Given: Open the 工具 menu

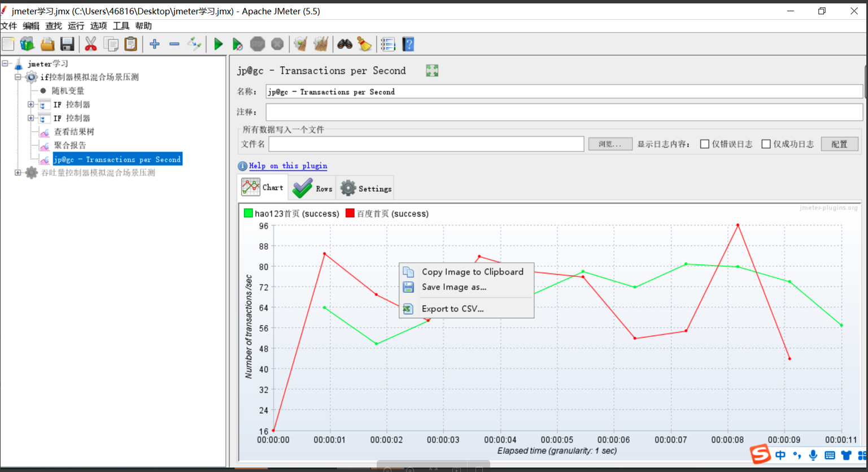Looking at the screenshot, I should (x=121, y=26).
